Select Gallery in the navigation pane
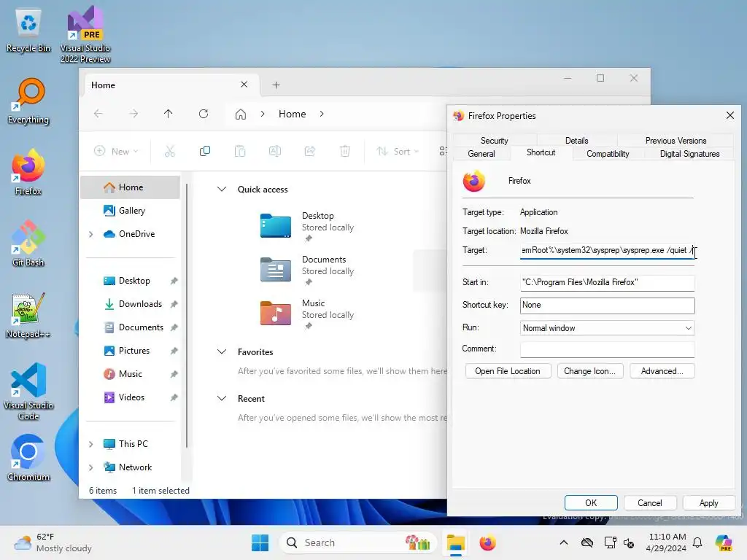 tap(130, 211)
